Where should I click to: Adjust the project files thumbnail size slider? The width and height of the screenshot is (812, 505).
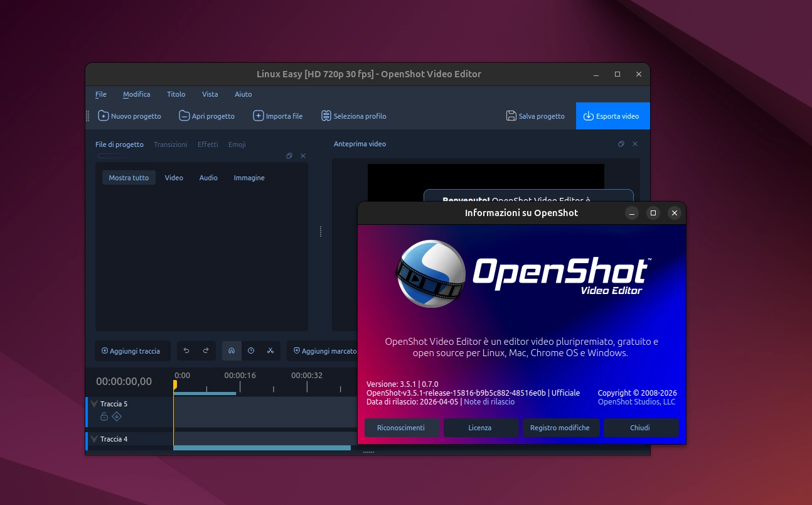click(x=113, y=155)
